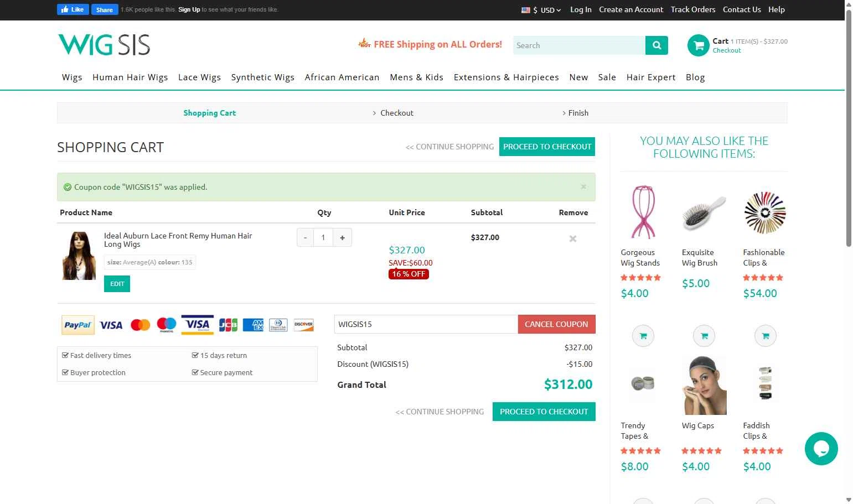This screenshot has width=853, height=504.
Task: Click the search magnifier button
Action: [x=656, y=45]
